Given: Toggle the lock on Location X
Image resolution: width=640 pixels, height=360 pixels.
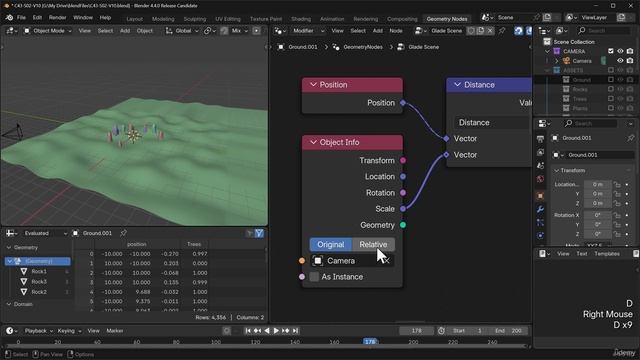Looking at the screenshot, I should click(x=617, y=184).
